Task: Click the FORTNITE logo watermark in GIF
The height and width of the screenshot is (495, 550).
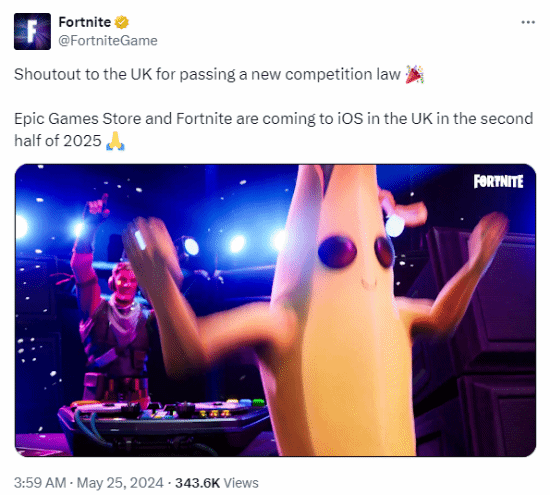Action: 498,181
